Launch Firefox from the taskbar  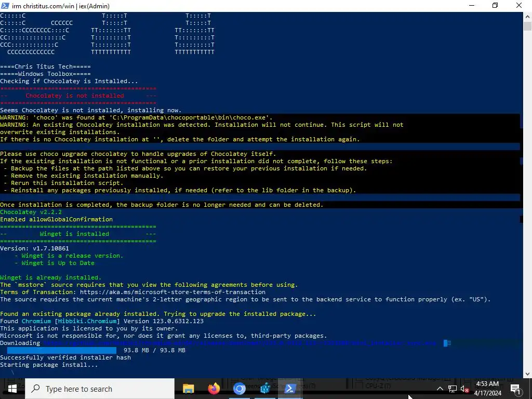point(214,389)
